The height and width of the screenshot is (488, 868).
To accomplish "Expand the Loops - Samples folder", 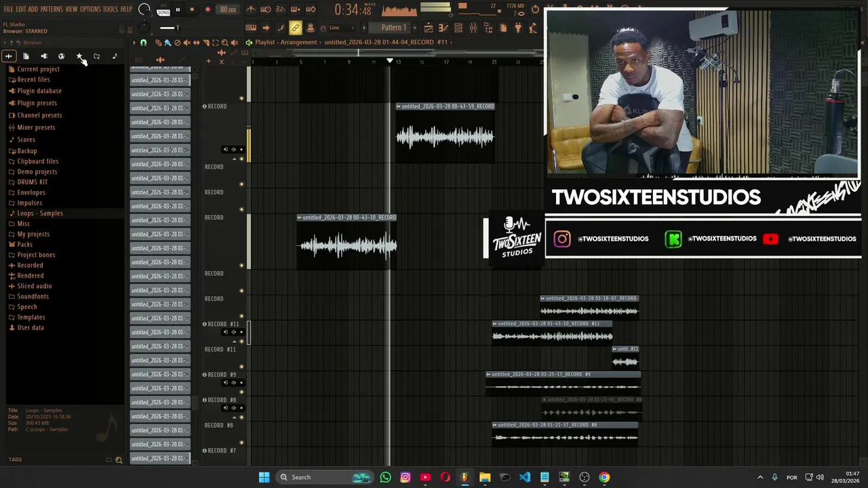I will (40, 213).
